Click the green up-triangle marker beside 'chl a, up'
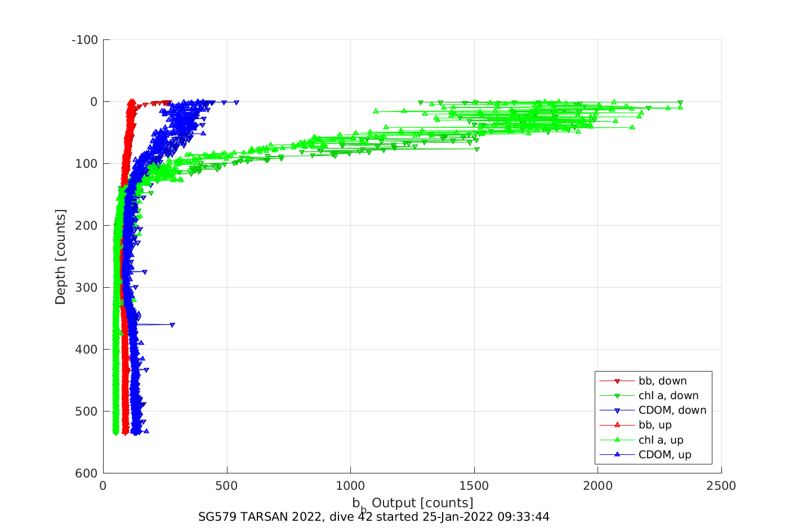 [617, 440]
